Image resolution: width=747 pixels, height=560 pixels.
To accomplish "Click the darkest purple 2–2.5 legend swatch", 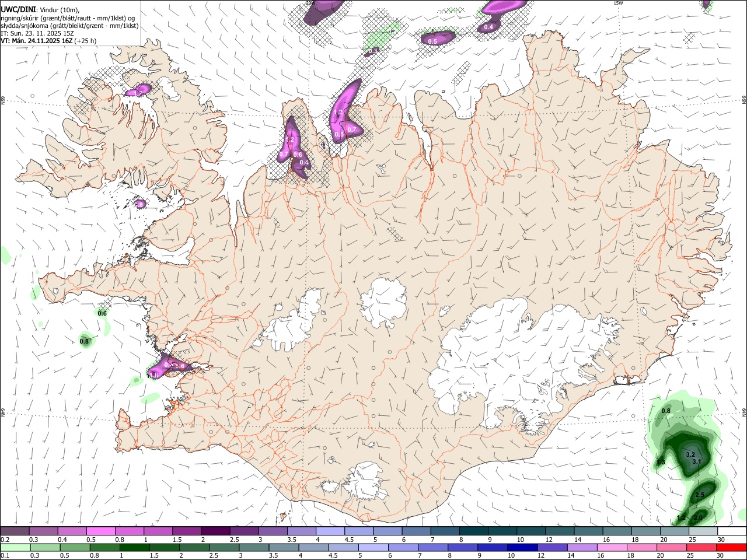I will [215, 531].
